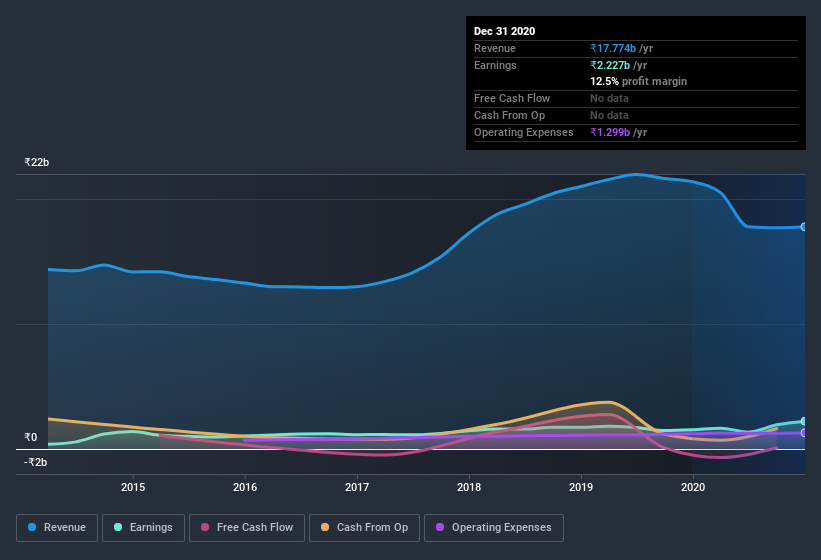This screenshot has height=560, width=821.
Task: Click the Cash From Op 'No data' value
Action: click(x=609, y=115)
